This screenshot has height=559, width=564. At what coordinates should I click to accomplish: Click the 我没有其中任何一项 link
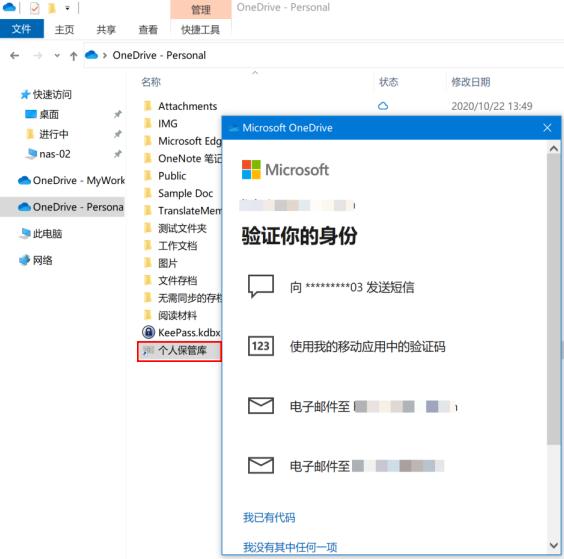pyautogui.click(x=290, y=547)
